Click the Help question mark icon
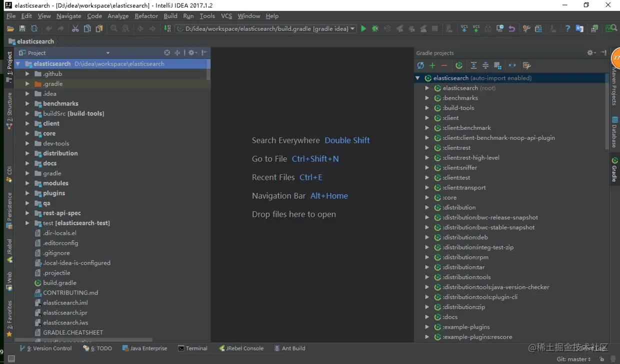The width and height of the screenshot is (620, 364). (x=567, y=29)
